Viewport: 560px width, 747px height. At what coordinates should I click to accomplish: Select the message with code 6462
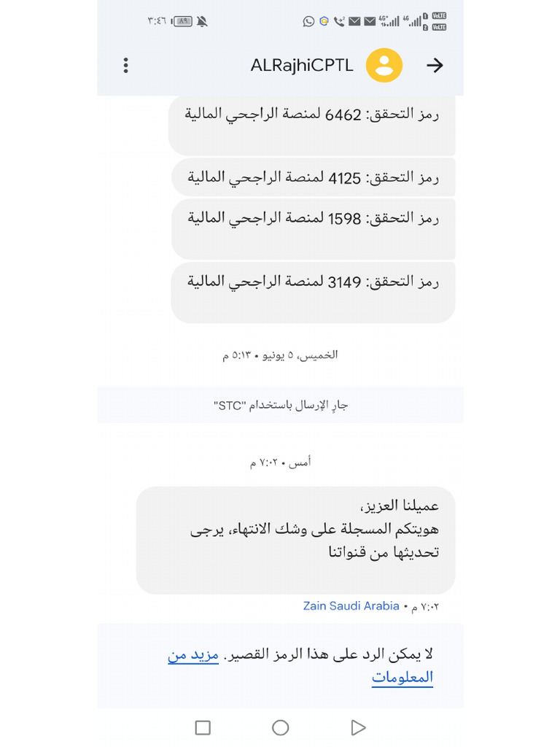312,125
